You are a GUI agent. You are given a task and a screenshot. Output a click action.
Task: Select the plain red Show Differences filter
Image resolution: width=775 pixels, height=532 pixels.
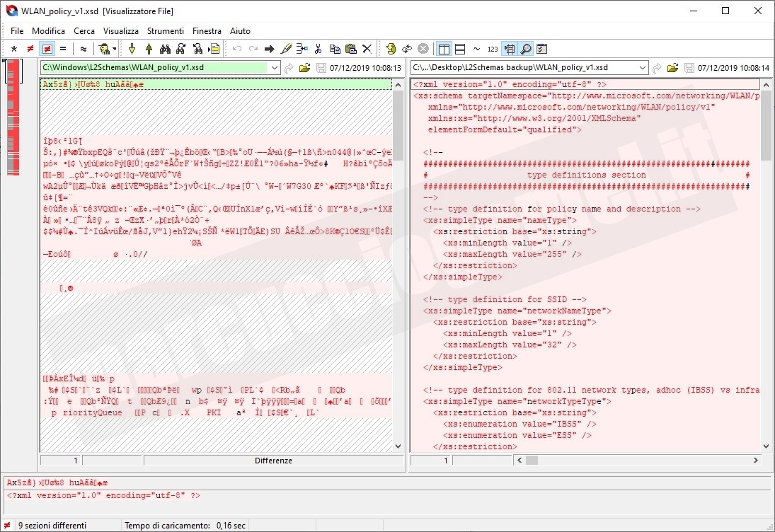pyautogui.click(x=30, y=49)
